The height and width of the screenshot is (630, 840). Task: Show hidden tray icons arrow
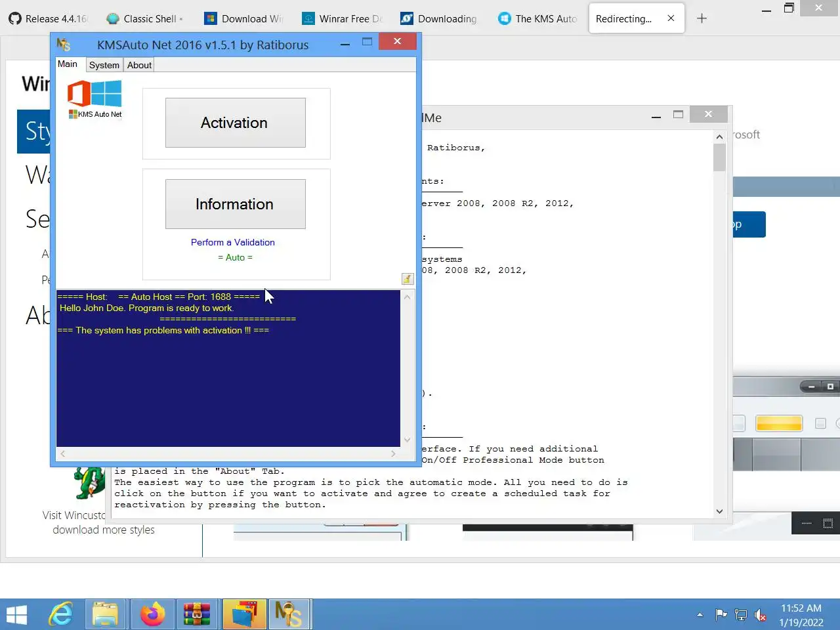(x=700, y=615)
